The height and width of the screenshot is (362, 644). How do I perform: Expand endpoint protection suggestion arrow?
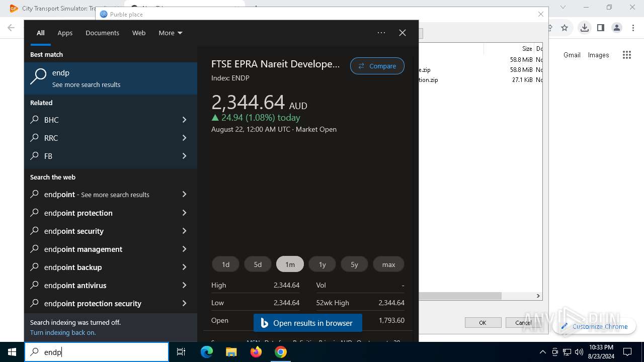(184, 213)
